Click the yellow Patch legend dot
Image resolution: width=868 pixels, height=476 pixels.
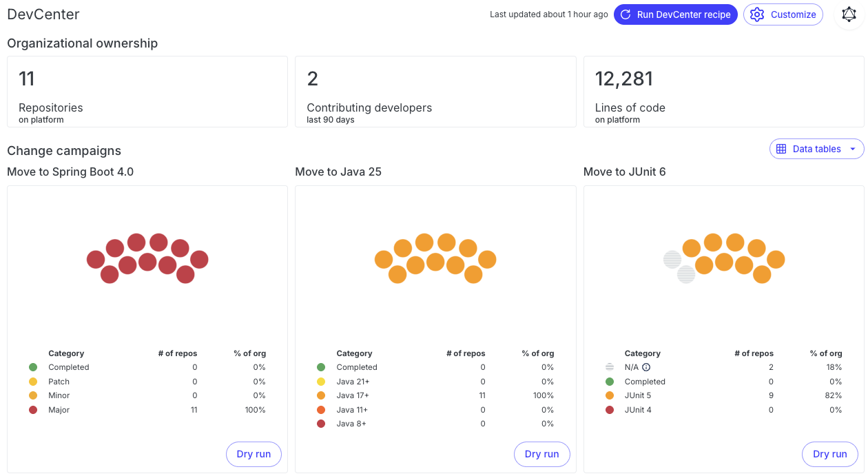(x=33, y=382)
